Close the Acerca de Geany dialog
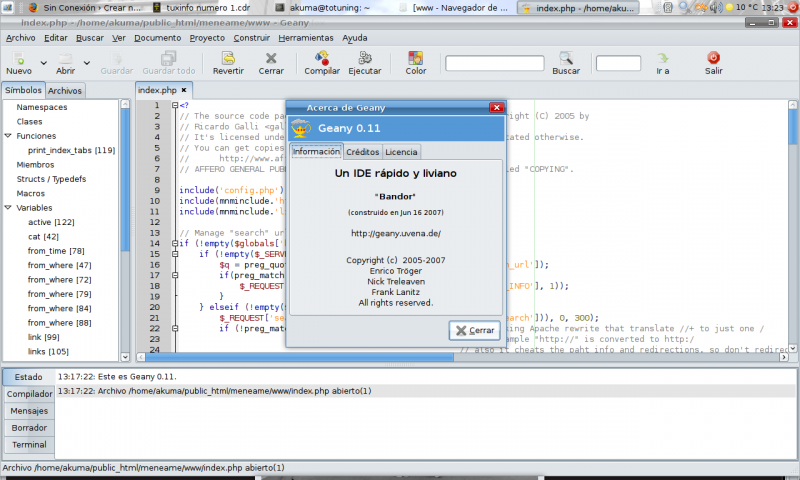Image resolution: width=800 pixels, height=480 pixels. (496, 108)
